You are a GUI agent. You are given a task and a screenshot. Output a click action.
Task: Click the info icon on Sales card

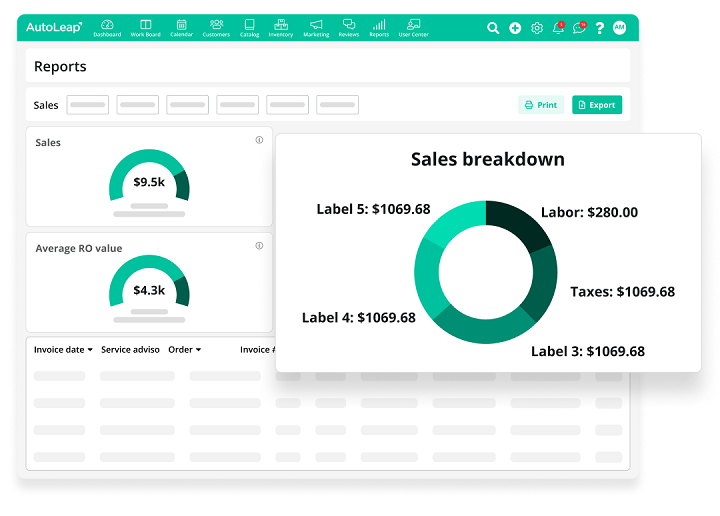(259, 140)
